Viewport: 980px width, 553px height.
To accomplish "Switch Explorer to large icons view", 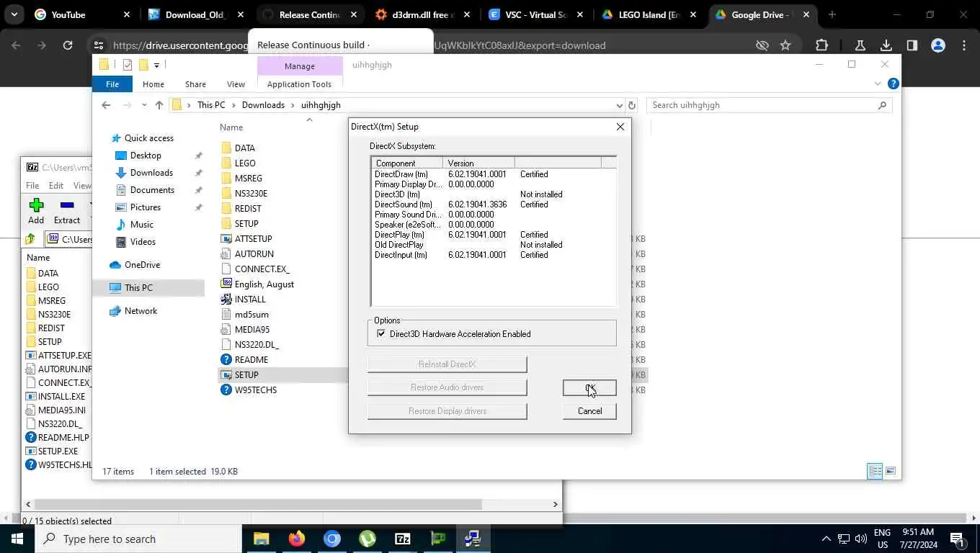I will (x=891, y=472).
